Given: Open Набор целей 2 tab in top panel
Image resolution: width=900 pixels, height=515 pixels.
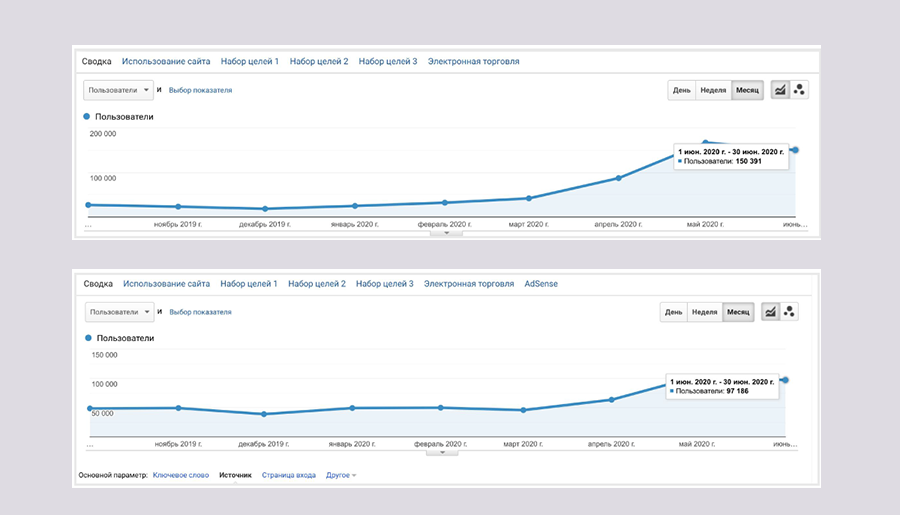Looking at the screenshot, I should (319, 61).
